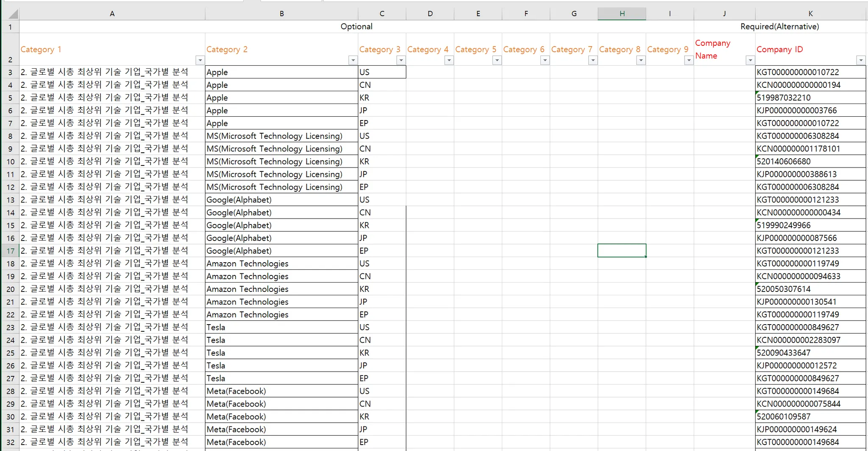This screenshot has height=451, width=868.
Task: Select column F by its header
Action: pyautogui.click(x=526, y=14)
